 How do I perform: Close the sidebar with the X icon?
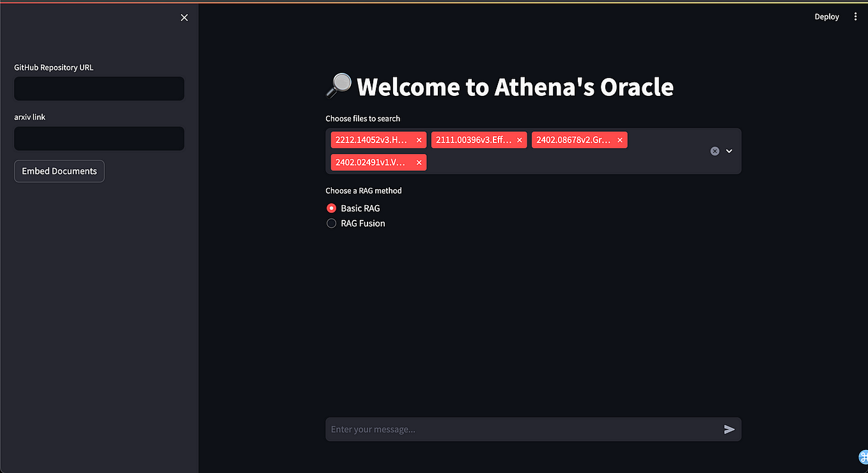tap(184, 18)
